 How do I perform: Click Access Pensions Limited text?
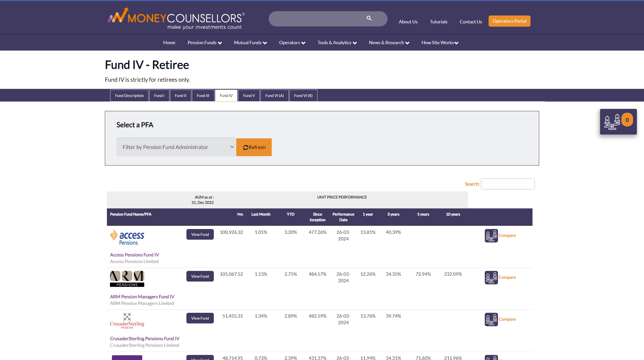point(134,261)
